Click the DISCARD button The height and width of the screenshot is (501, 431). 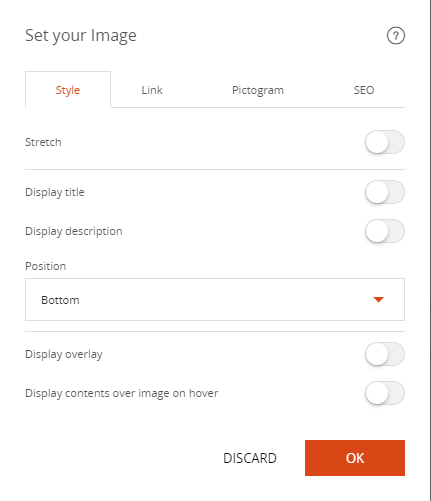coord(250,458)
